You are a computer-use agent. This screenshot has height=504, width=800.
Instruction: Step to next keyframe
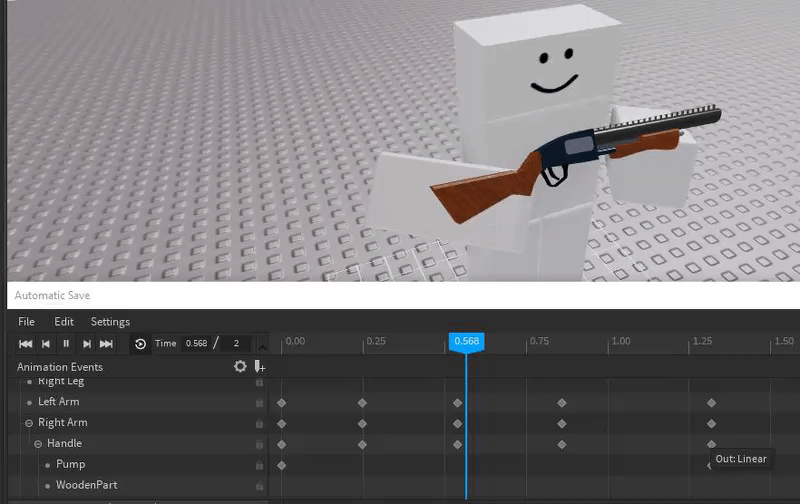tap(87, 344)
